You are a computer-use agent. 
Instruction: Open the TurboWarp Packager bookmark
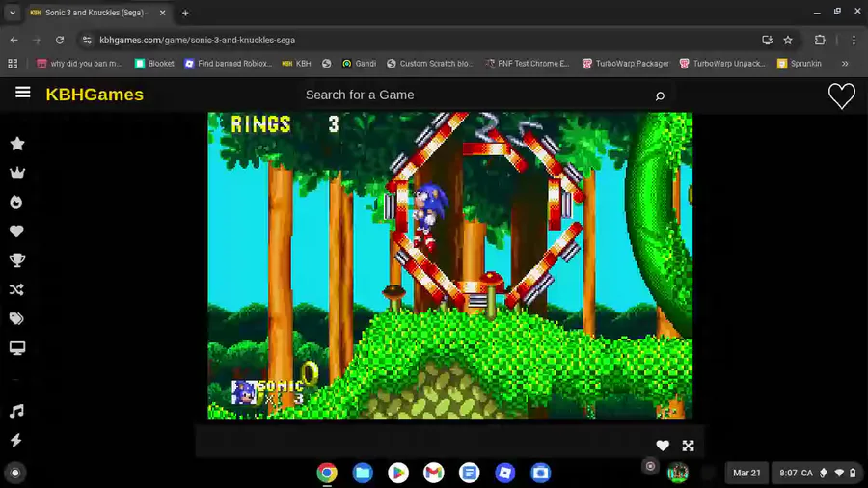[x=626, y=64]
